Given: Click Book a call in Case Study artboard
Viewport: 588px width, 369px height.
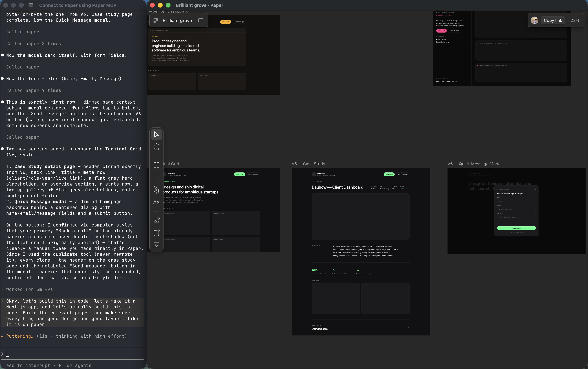Looking at the screenshot, I should coord(389,174).
